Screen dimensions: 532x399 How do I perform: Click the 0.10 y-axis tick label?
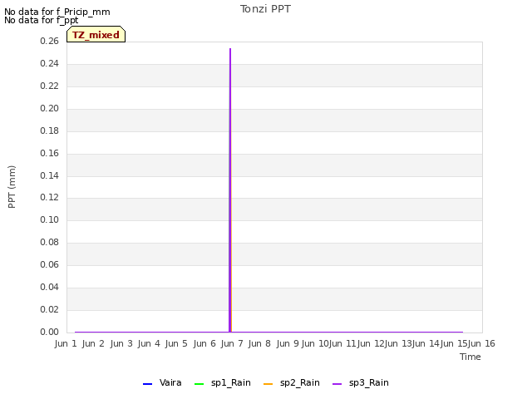point(50,219)
